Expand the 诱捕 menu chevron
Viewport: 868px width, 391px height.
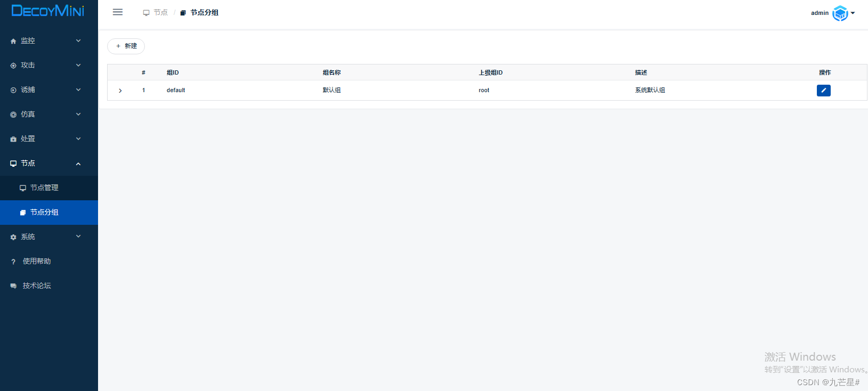point(78,89)
